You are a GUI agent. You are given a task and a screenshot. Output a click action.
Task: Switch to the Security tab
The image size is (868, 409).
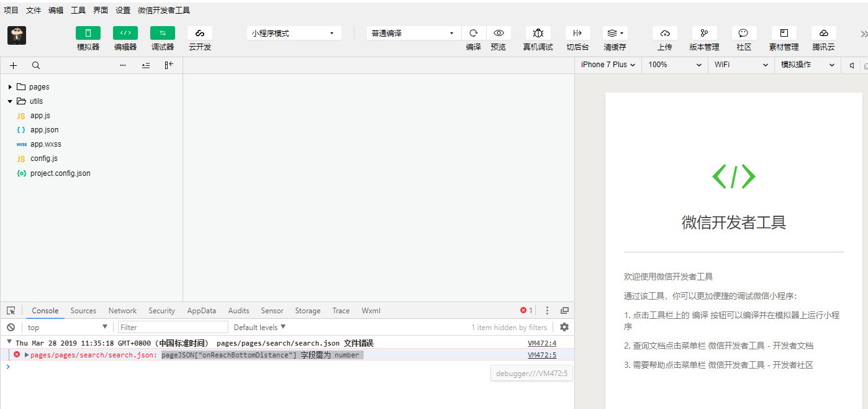tap(161, 311)
